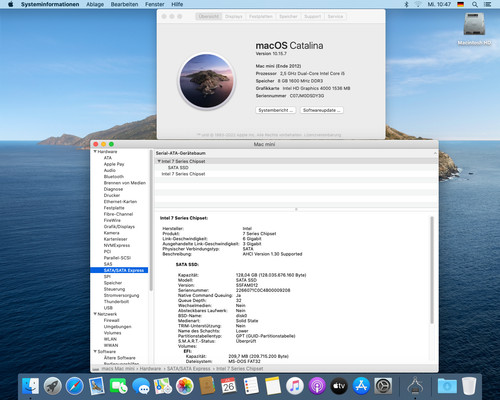
Task: Click the Systembericht button
Action: [x=276, y=110]
